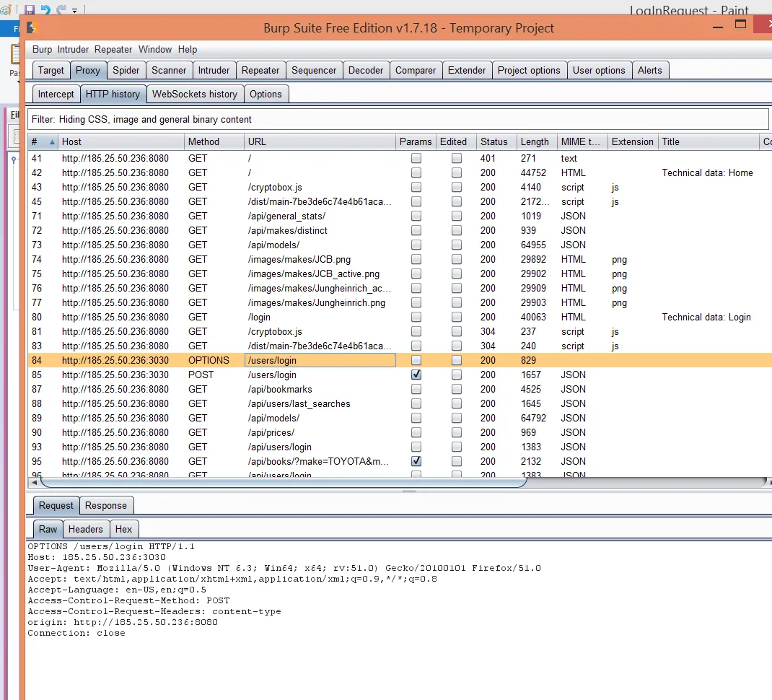
Task: Select request 85 POST /users/login row
Action: point(400,375)
